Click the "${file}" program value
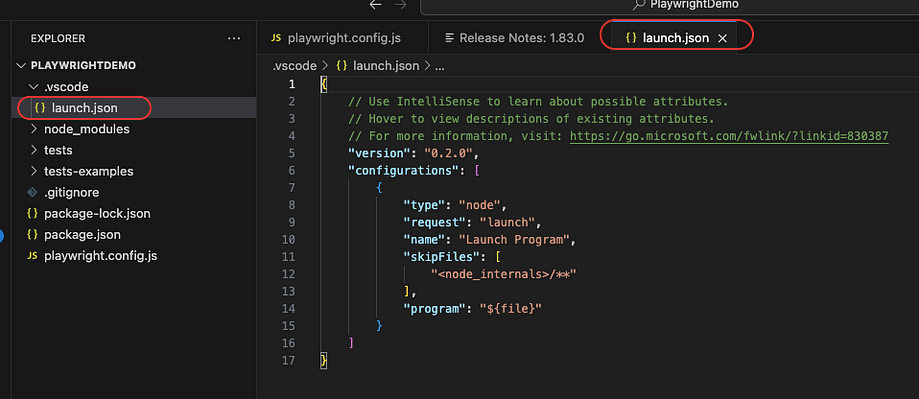 [510, 308]
